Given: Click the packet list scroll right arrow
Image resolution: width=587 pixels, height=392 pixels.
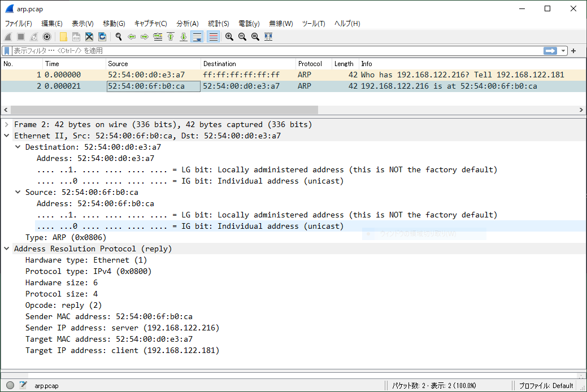Looking at the screenshot, I should pos(581,110).
